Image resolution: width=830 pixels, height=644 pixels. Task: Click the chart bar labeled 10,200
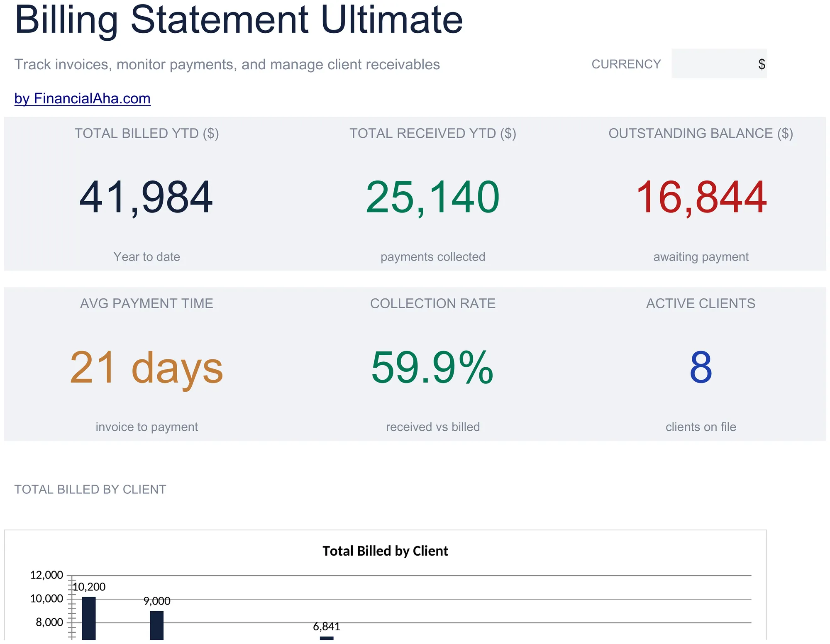coord(89,618)
